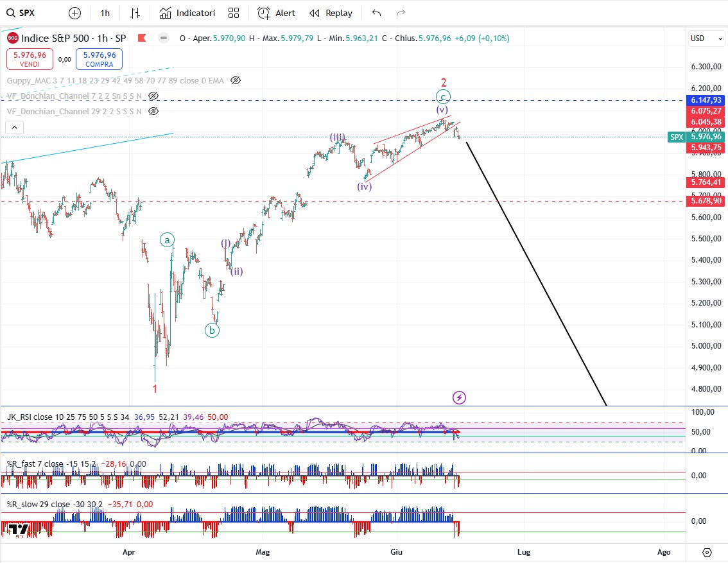Viewport: 728px width, 563px height.
Task: Click the blue 5.976,96 COMPRA buy button
Action: coord(100,59)
